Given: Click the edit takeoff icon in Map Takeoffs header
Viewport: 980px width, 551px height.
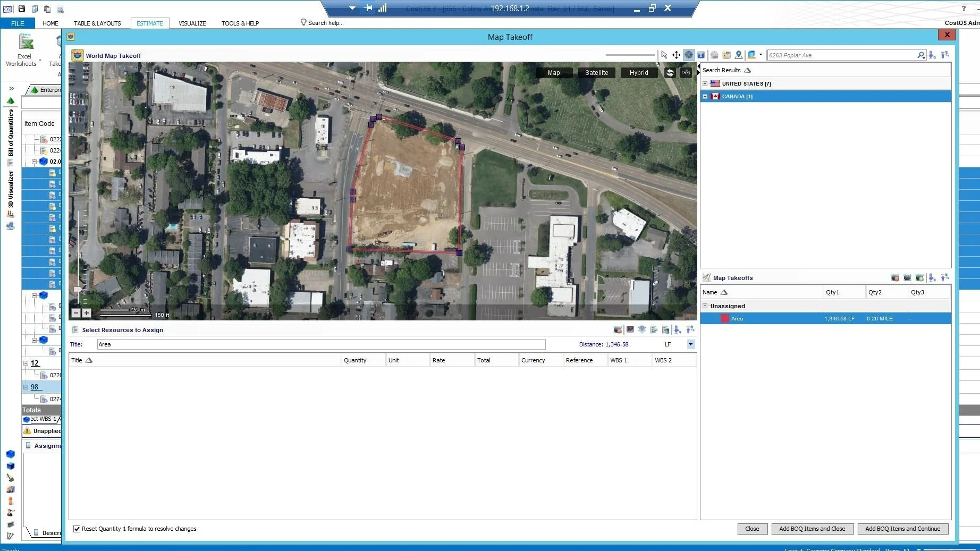Looking at the screenshot, I should [907, 277].
